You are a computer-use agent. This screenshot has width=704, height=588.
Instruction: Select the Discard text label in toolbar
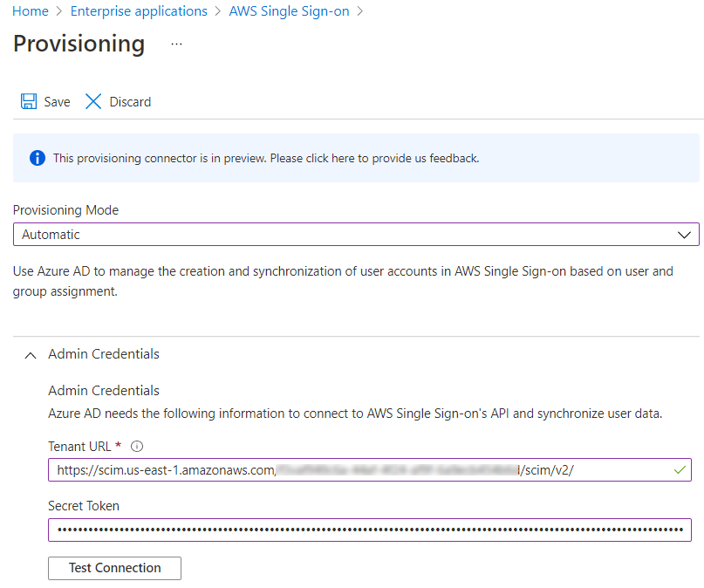[130, 102]
